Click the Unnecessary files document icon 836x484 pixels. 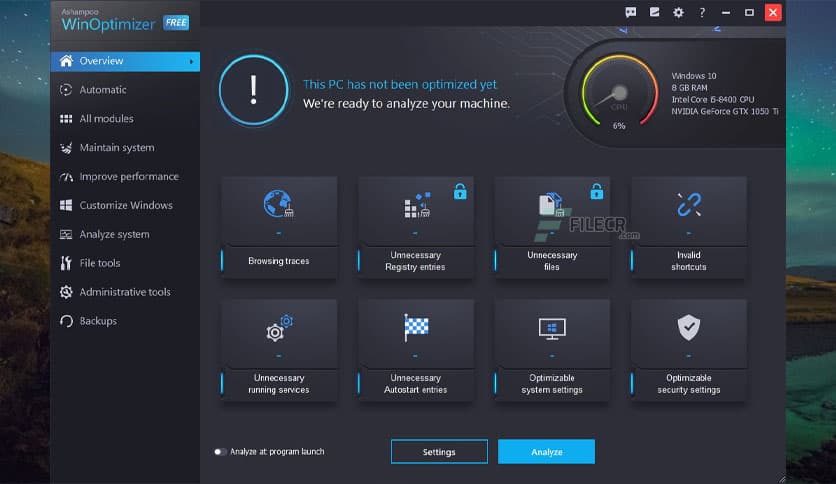(551, 205)
